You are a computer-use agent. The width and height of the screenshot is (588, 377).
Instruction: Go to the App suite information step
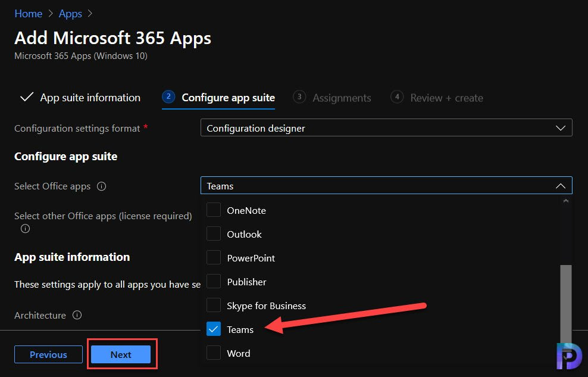[x=80, y=98]
